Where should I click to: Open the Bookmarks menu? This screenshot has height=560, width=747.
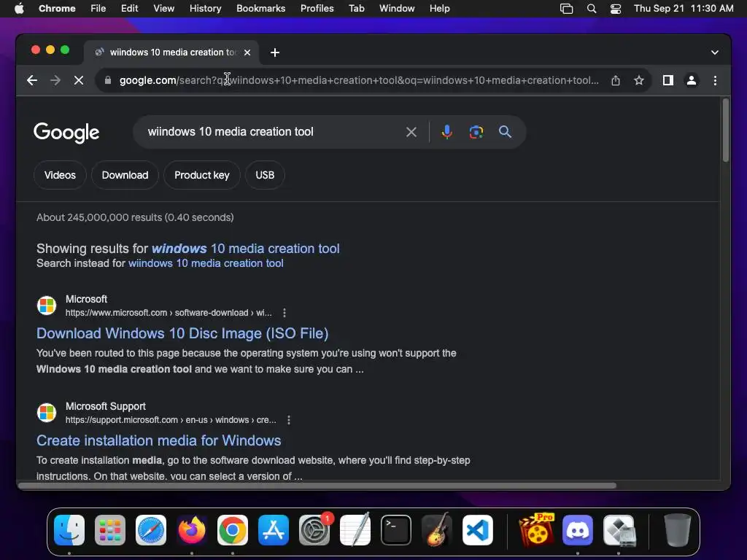click(x=261, y=9)
